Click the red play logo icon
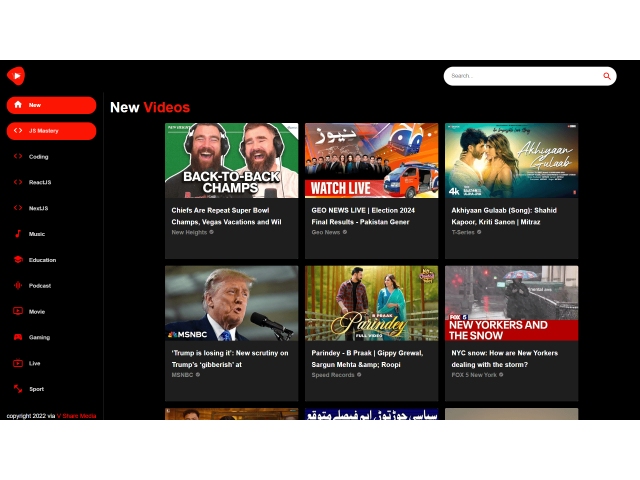Viewport: 640px width, 480px height. pyautogui.click(x=16, y=76)
